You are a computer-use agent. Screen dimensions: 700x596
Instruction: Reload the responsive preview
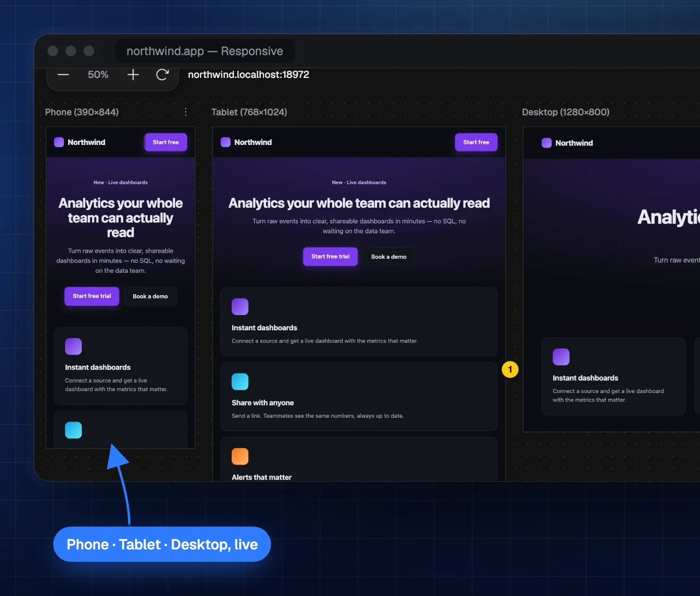[x=163, y=75]
